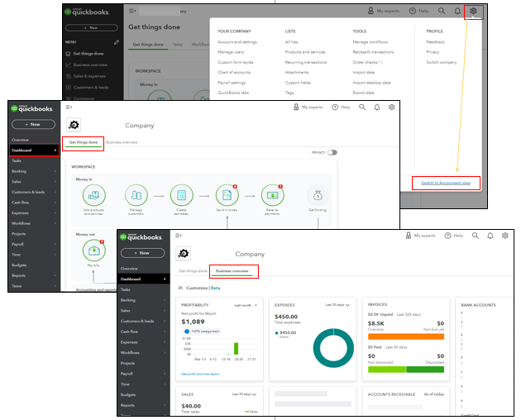This screenshot has width=526, height=420.
Task: Collapse navigation with hamburger icon in top screenshot
Action: point(132,11)
